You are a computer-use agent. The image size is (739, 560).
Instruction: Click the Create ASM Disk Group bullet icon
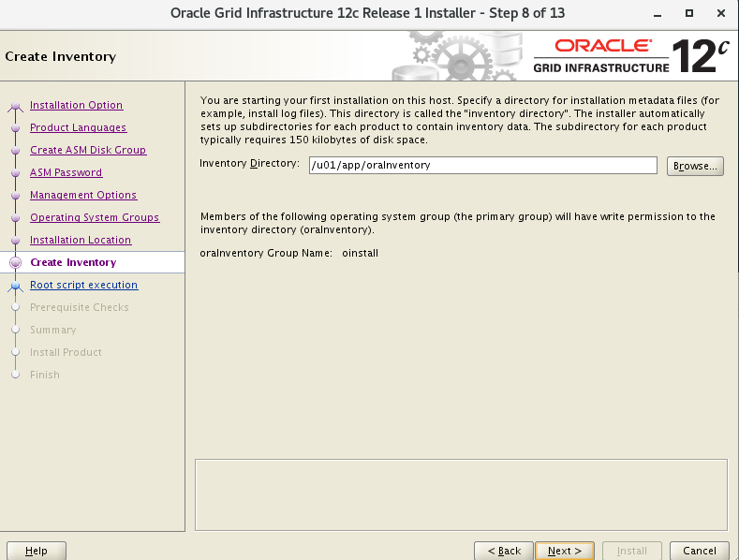[16, 151]
